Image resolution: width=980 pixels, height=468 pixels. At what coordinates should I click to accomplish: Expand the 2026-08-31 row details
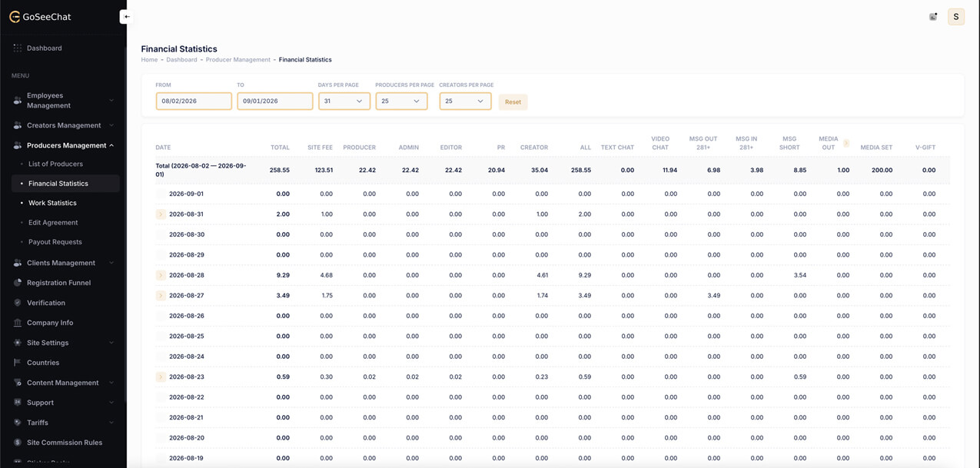click(161, 214)
